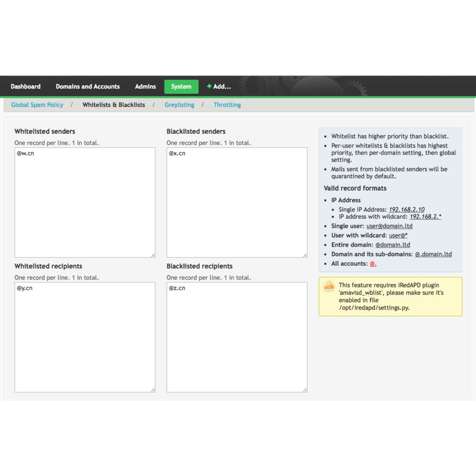The height and width of the screenshot is (476, 476).
Task: Open the user@domain.ltd example link
Action: tap(389, 226)
